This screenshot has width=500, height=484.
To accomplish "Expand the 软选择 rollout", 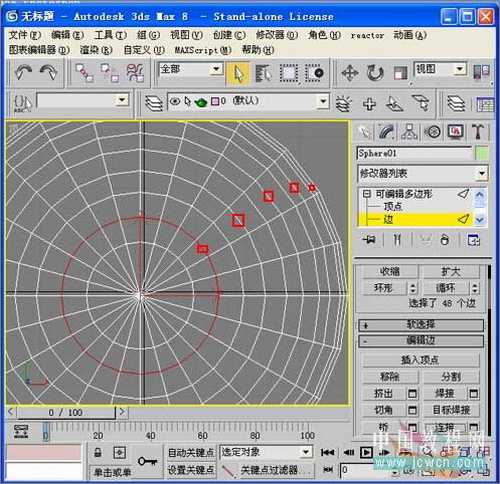I will [421, 325].
